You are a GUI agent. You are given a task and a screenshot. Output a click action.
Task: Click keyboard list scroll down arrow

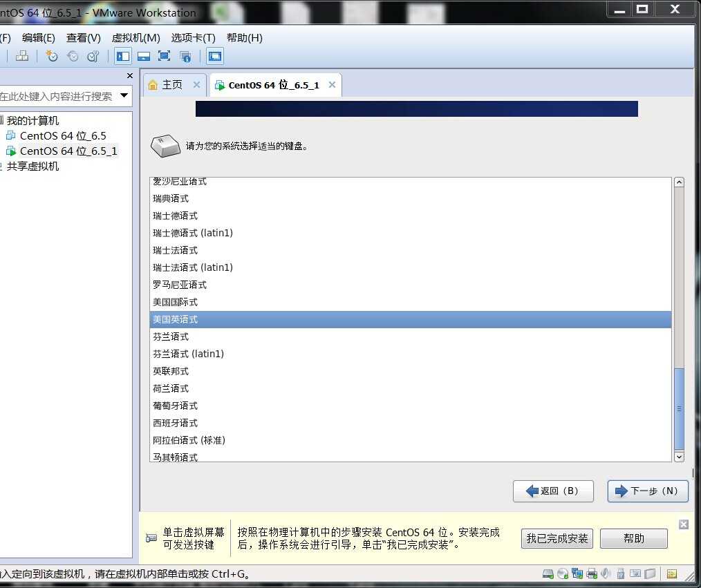679,457
